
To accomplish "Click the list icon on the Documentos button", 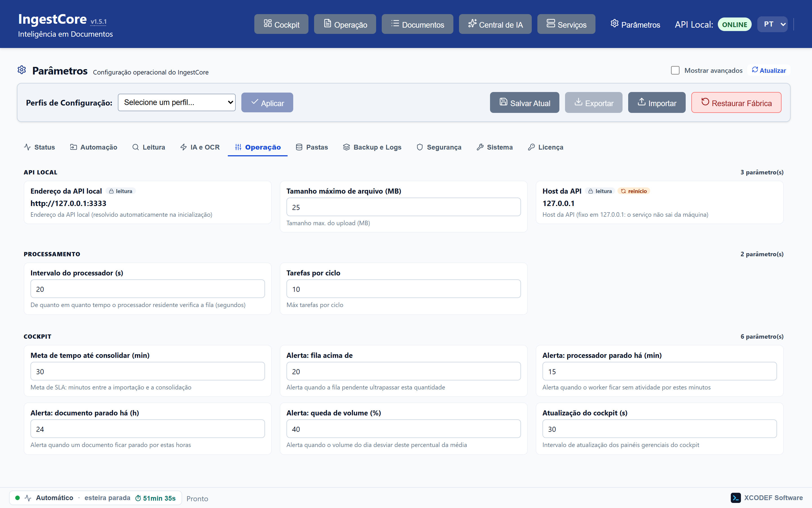I will tap(395, 23).
